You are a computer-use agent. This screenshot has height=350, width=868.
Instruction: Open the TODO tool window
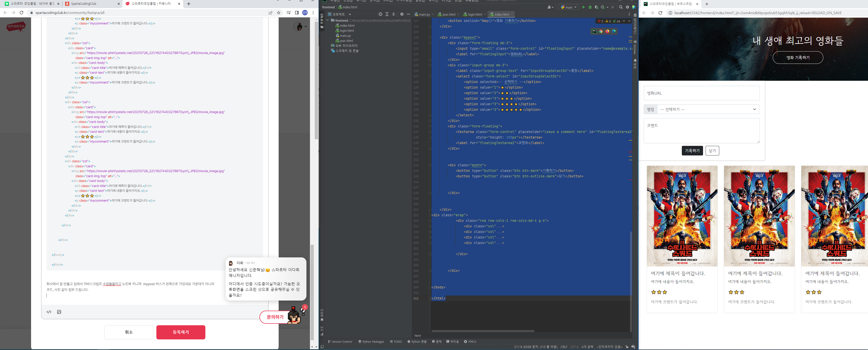[x=396, y=342]
